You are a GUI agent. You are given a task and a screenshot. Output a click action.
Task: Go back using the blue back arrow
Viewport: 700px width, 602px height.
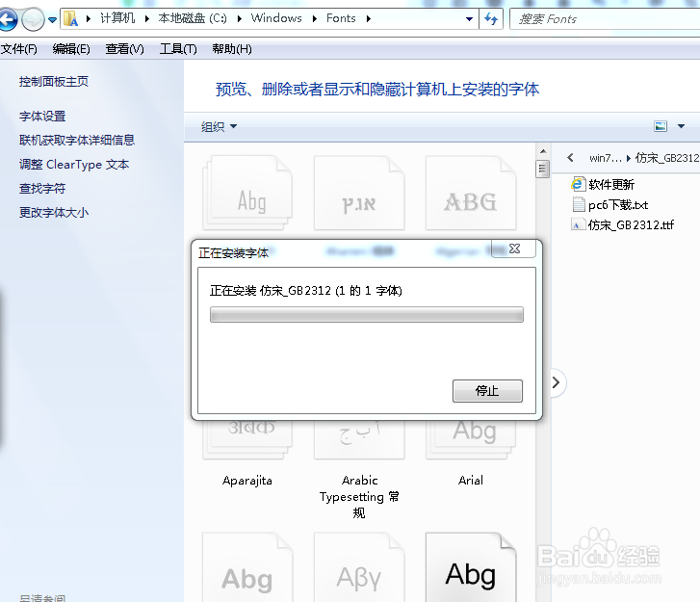click(x=8, y=19)
